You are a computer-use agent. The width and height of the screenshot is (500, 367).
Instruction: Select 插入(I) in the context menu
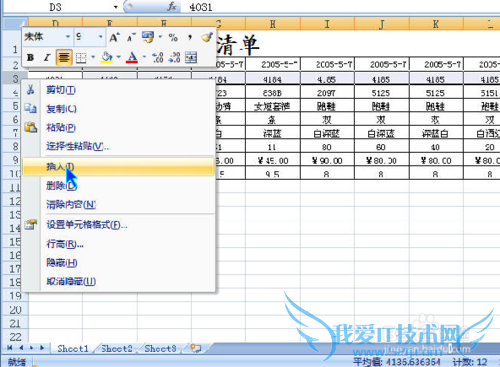click(118, 166)
